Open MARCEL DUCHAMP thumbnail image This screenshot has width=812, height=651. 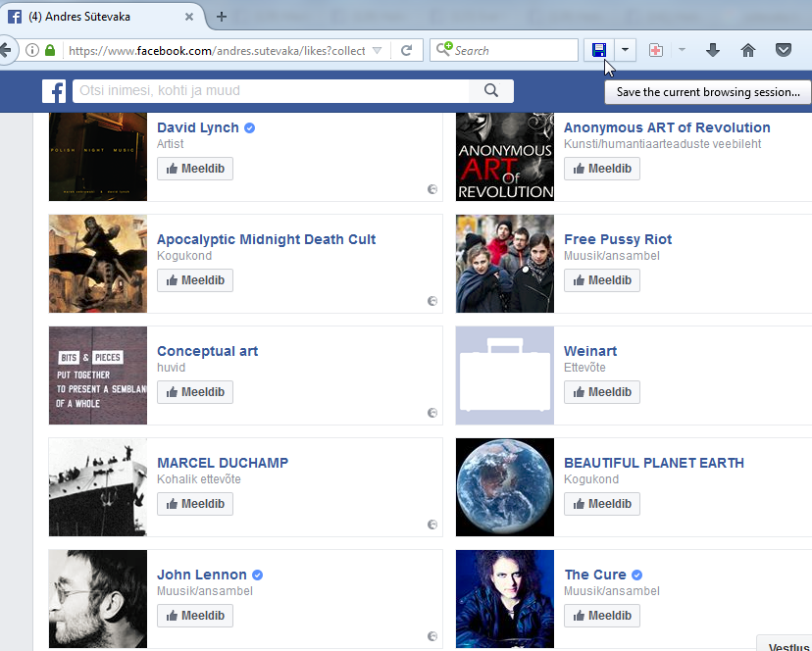(98, 487)
